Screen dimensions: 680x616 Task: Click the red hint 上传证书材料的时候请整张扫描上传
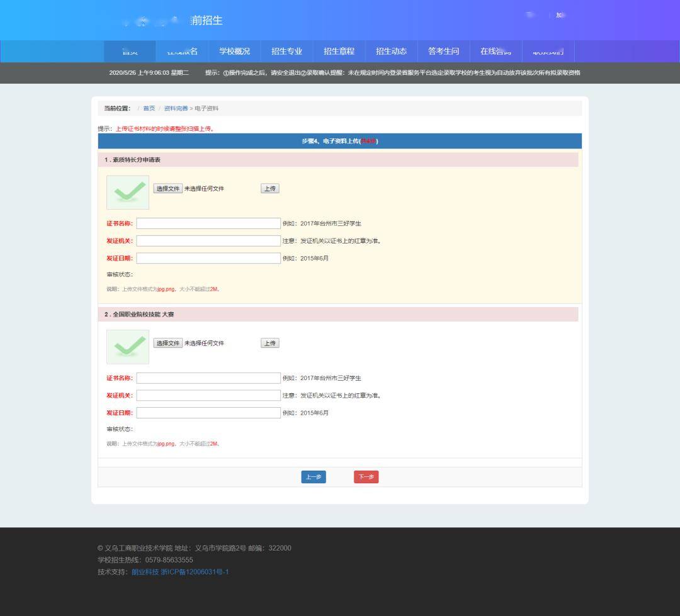165,129
